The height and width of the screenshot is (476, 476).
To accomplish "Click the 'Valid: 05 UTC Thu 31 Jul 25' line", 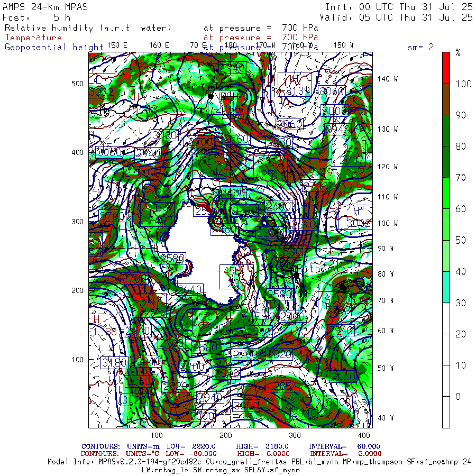I will click(x=396, y=17).
